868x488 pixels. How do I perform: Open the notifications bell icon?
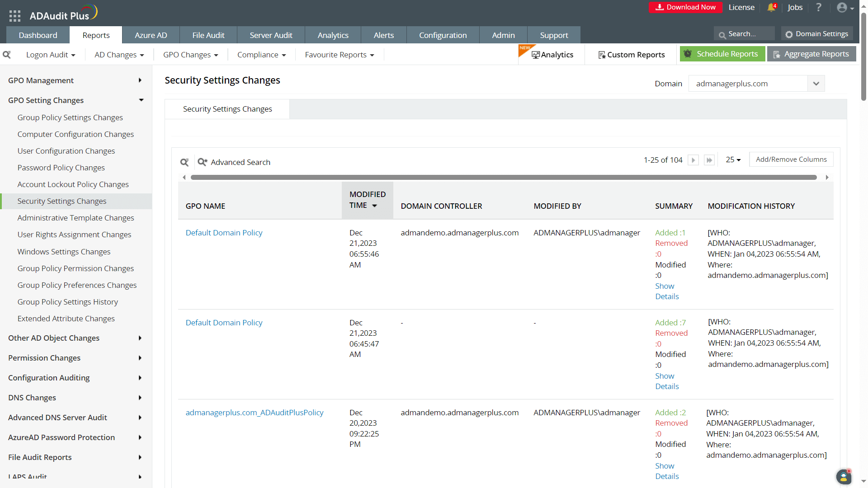click(x=771, y=8)
